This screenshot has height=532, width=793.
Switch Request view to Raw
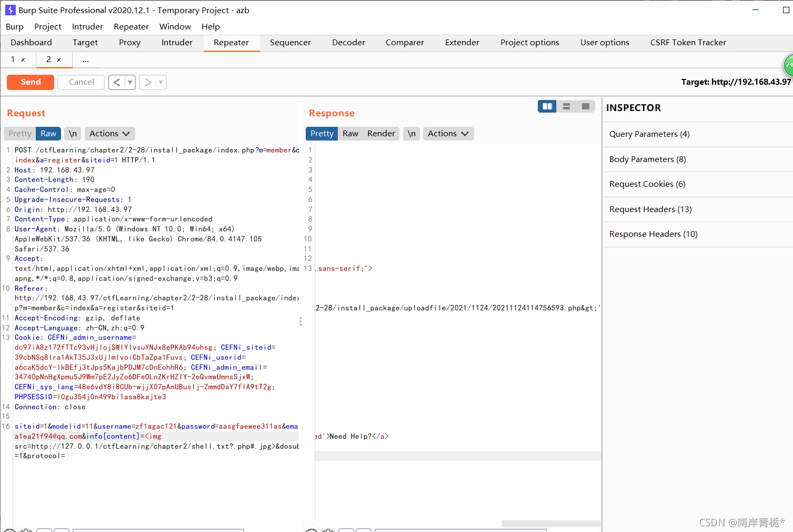tap(48, 134)
